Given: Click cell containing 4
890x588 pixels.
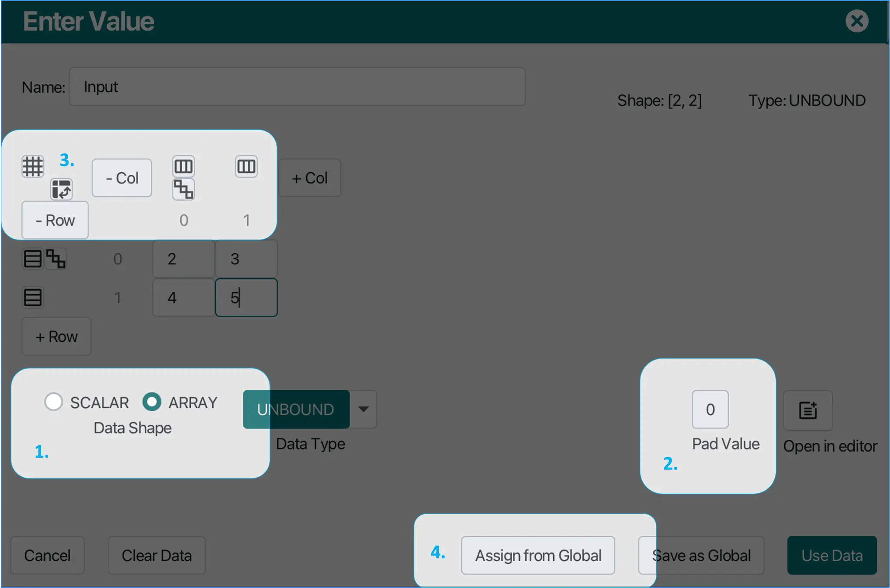Looking at the screenshot, I should pyautogui.click(x=183, y=297).
